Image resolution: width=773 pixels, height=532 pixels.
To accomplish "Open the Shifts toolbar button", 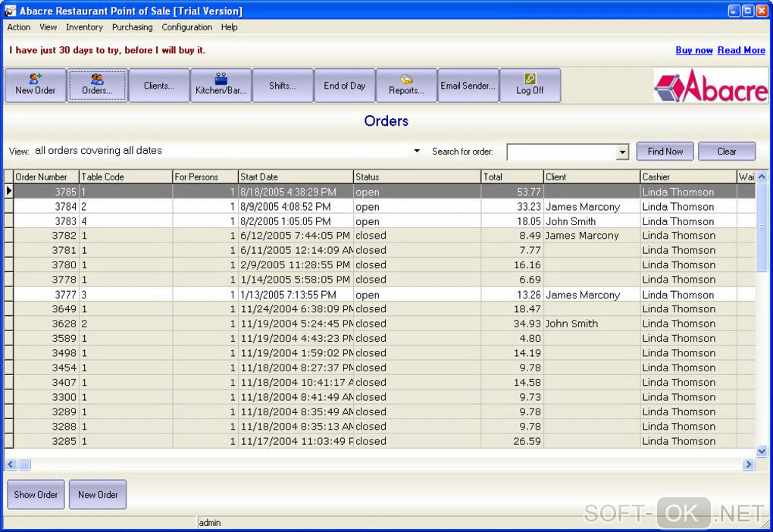I will pyautogui.click(x=283, y=86).
